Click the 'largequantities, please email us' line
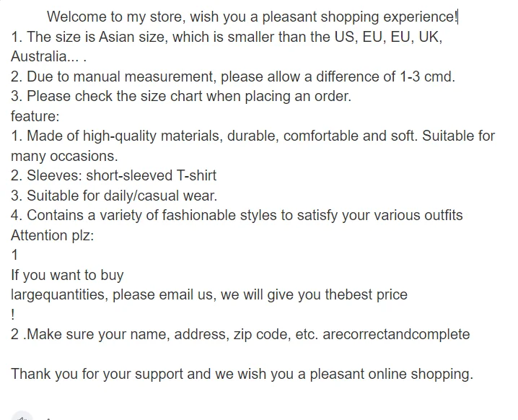 pos(209,294)
